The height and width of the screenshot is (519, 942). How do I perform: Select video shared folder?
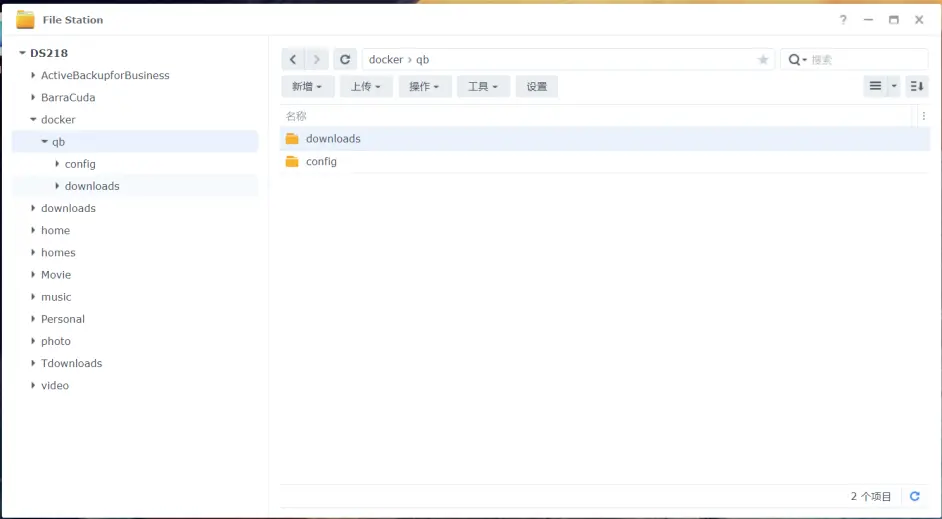tap(55, 386)
